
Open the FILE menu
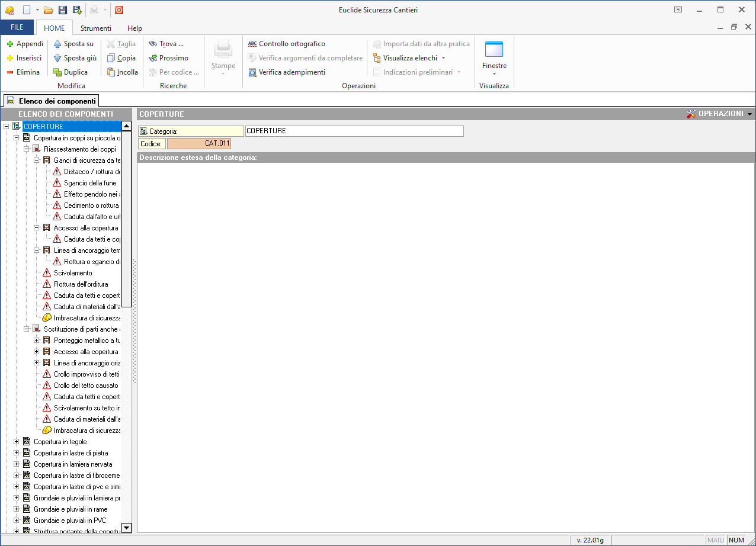pos(17,28)
